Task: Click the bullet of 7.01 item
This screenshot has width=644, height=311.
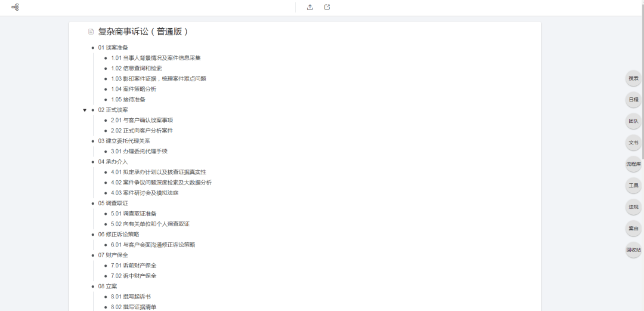Action: click(x=106, y=266)
